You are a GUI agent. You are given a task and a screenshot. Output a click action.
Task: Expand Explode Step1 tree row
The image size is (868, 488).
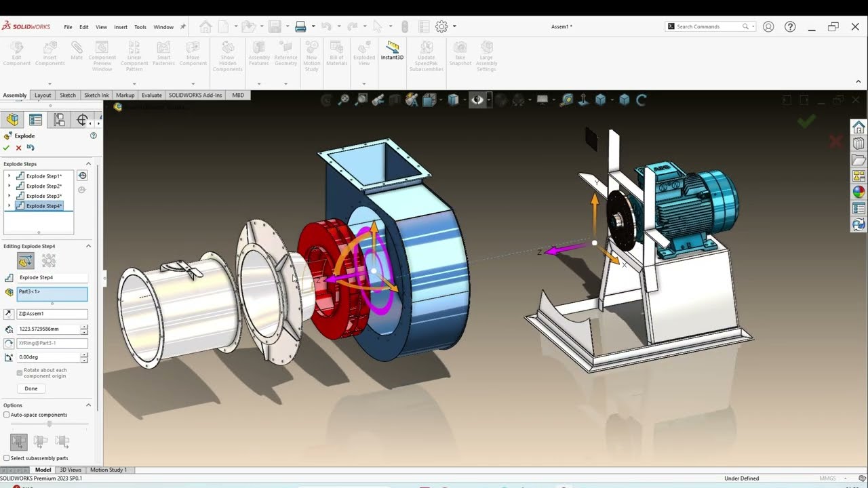coord(9,176)
